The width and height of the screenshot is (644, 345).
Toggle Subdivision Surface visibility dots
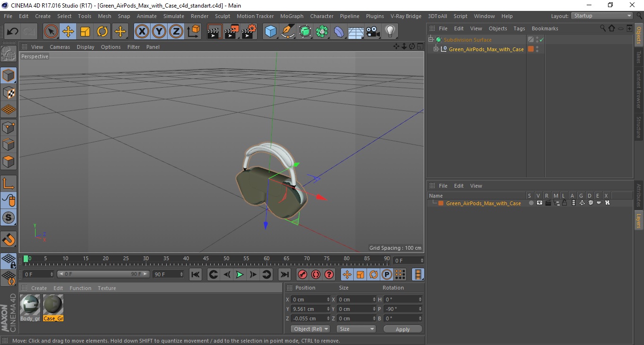tap(537, 40)
